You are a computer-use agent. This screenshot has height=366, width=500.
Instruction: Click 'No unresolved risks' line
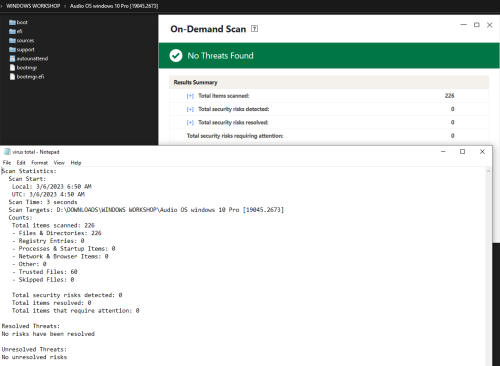coord(34,357)
